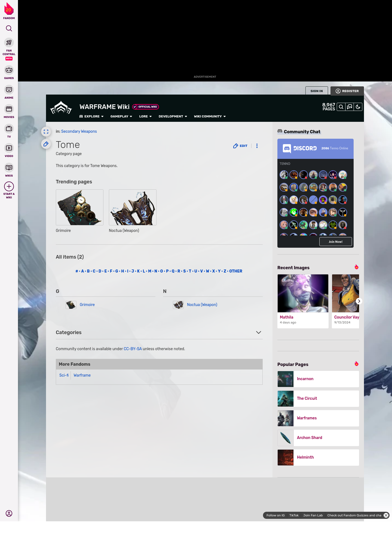The width and height of the screenshot is (392, 545).
Task: Open The Circuit popular page
Action: click(318, 399)
